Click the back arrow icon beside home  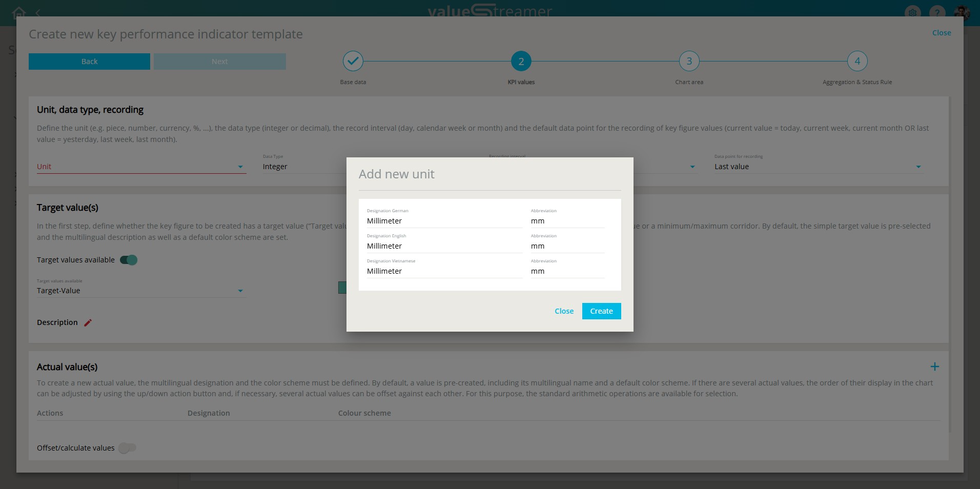(38, 12)
